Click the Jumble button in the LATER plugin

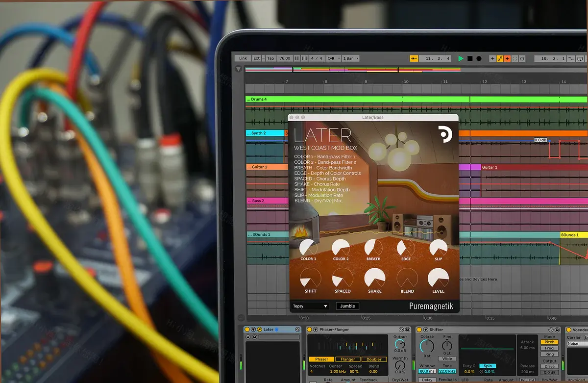click(x=347, y=306)
